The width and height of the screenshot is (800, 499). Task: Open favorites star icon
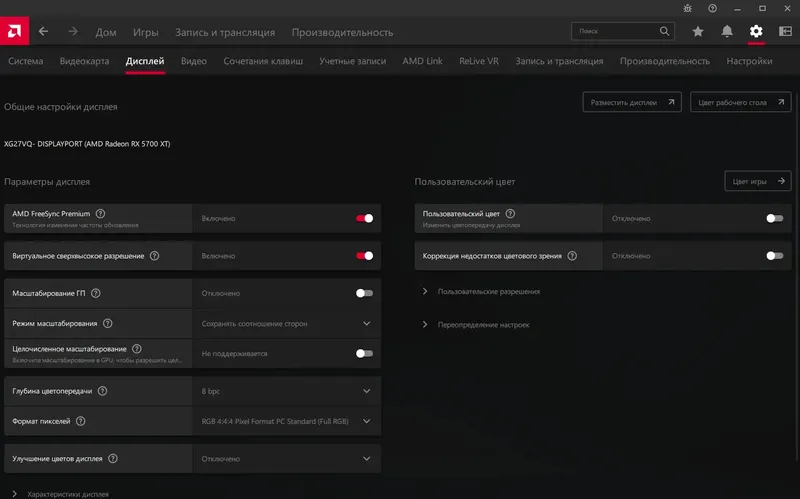point(698,31)
